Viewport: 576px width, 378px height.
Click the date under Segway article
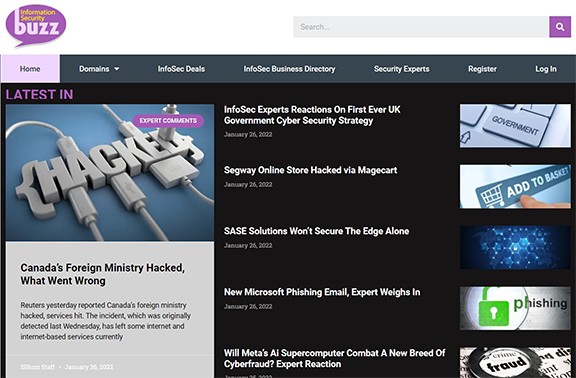(x=248, y=184)
